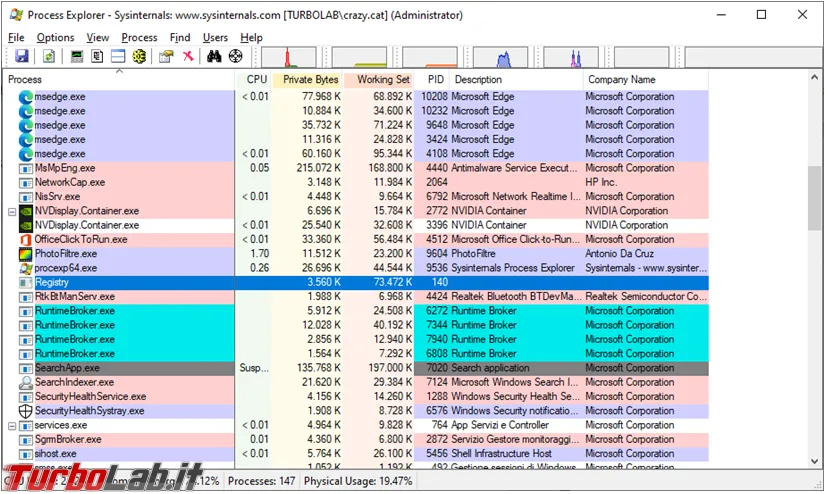Open the Options menu
827x494 pixels.
click(x=55, y=37)
